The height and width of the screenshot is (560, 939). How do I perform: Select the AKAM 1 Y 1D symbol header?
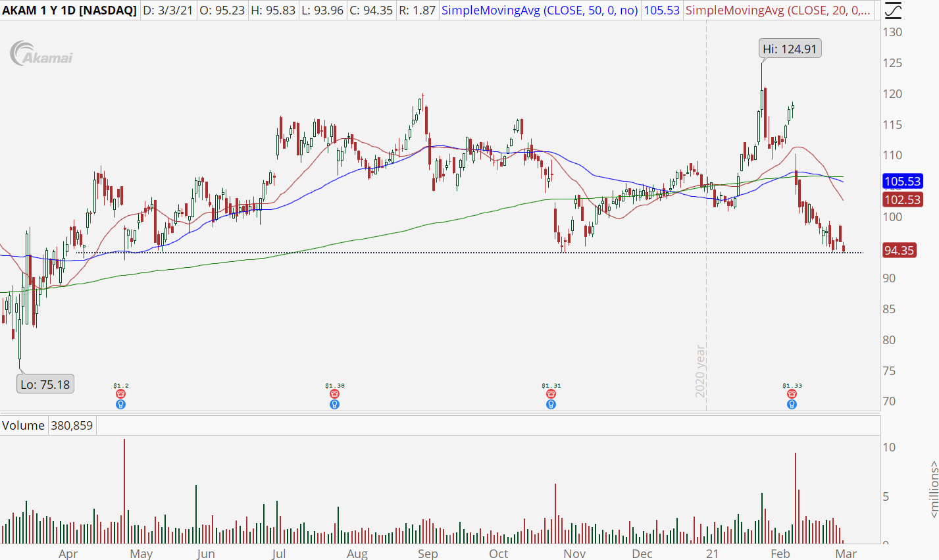point(69,11)
